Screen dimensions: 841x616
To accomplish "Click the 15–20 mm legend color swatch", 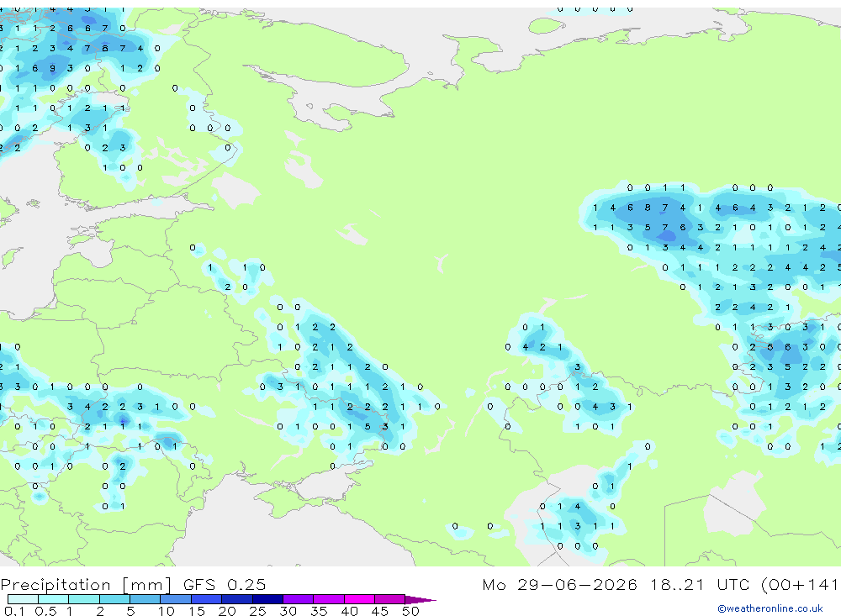I will (x=206, y=599).
